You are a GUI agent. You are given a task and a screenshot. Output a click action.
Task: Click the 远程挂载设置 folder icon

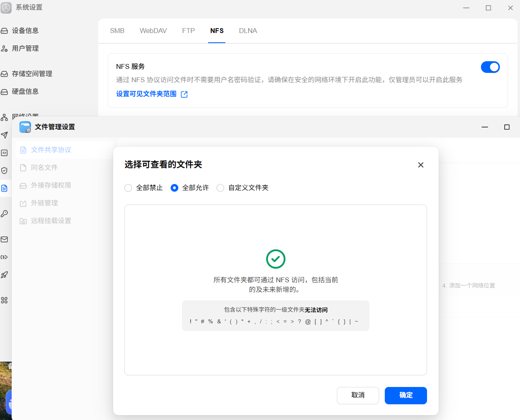coord(23,221)
